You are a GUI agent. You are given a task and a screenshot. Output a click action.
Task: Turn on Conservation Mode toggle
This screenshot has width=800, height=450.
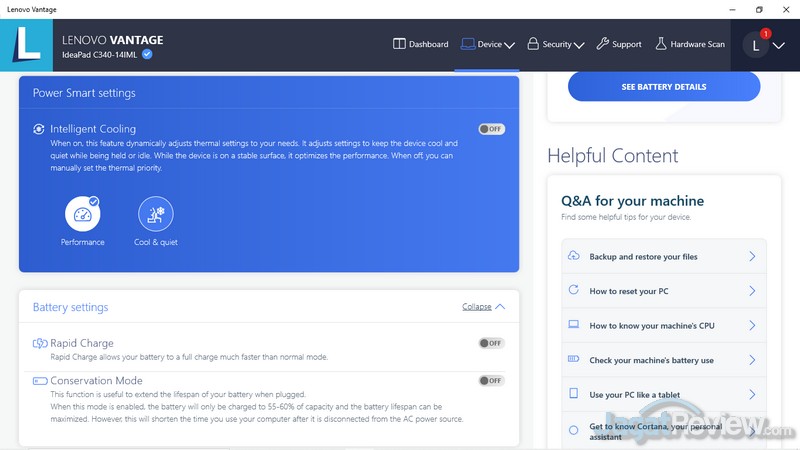click(491, 381)
